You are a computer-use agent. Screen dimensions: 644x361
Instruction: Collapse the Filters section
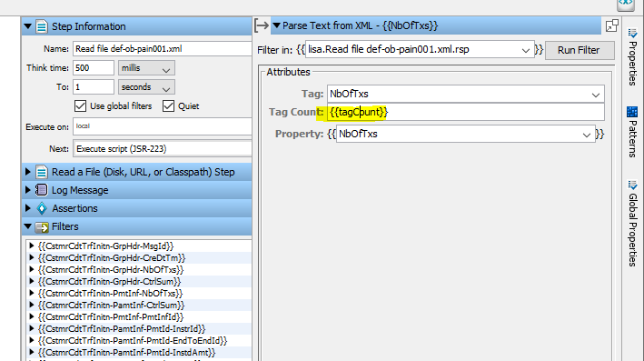[28, 226]
